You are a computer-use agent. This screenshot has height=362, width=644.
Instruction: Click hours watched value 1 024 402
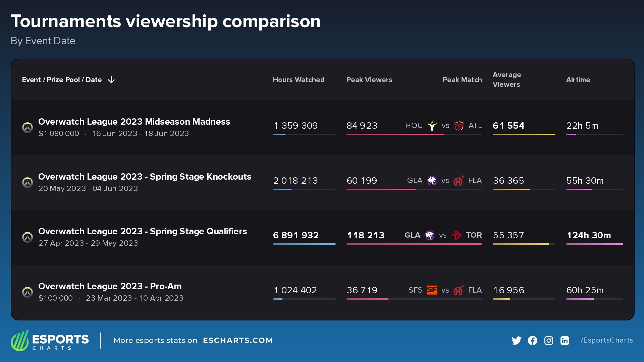click(295, 290)
